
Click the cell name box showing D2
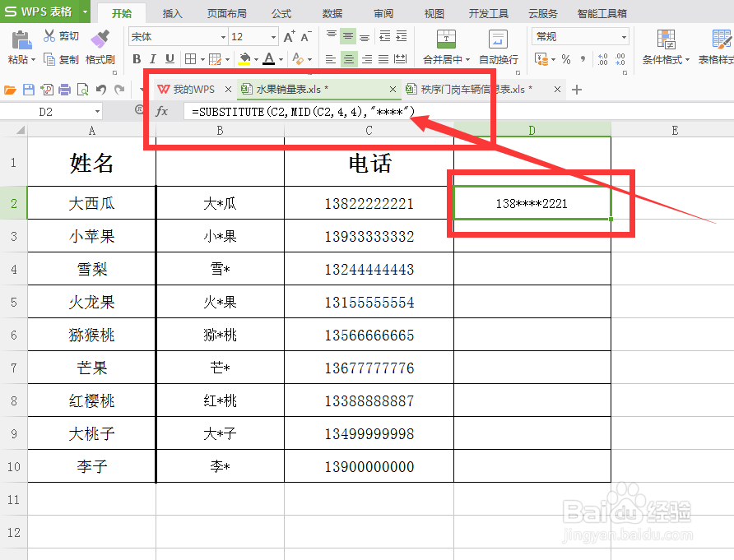pos(45,111)
